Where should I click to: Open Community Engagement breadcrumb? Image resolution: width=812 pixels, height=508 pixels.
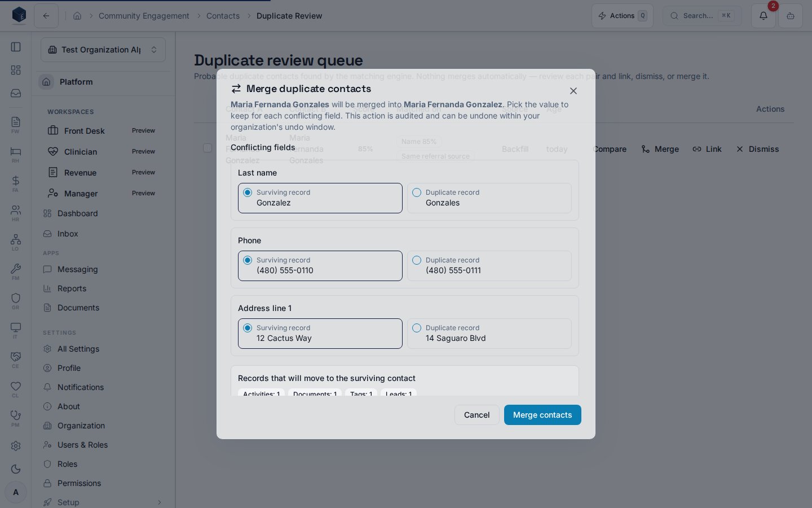pos(144,16)
